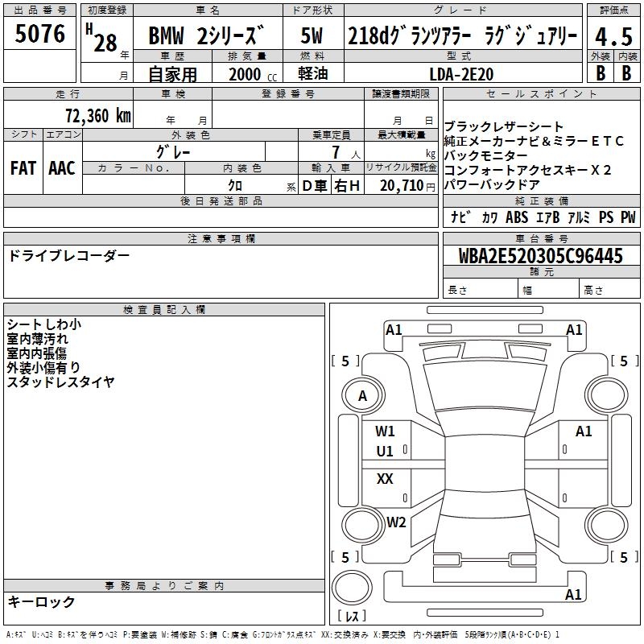The image size is (644, 644).
Task: Click the ナビ equipment mark
Action: click(x=460, y=217)
